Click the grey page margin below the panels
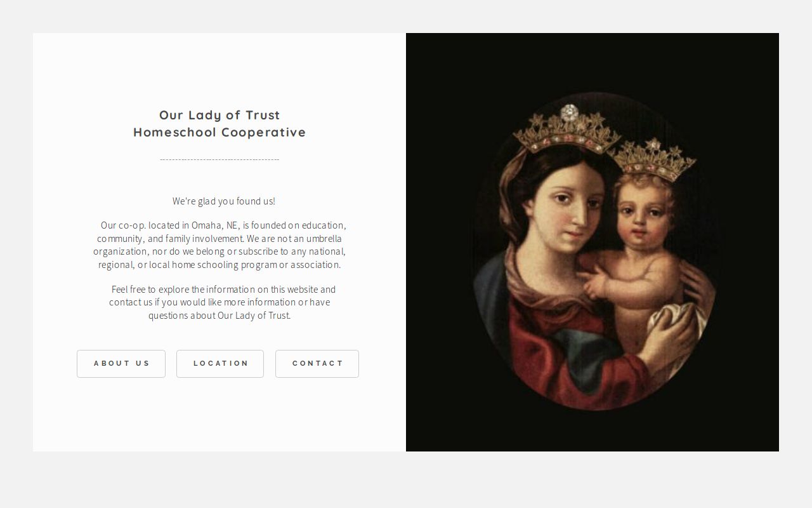Viewport: 812px width, 508px height. tap(406, 480)
